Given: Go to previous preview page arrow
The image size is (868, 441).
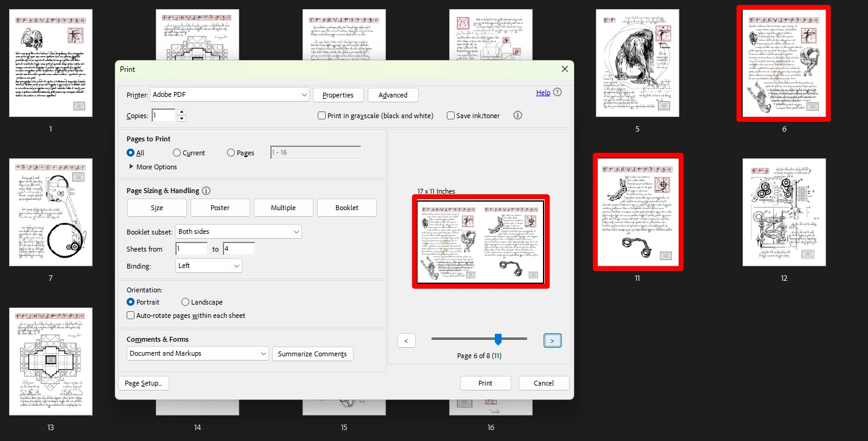Looking at the screenshot, I should pos(407,340).
